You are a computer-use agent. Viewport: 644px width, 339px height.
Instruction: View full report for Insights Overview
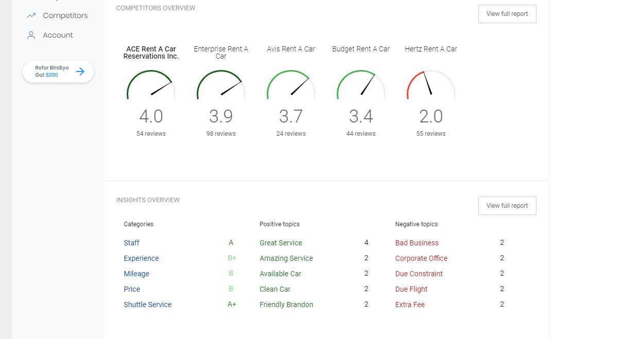pos(507,206)
